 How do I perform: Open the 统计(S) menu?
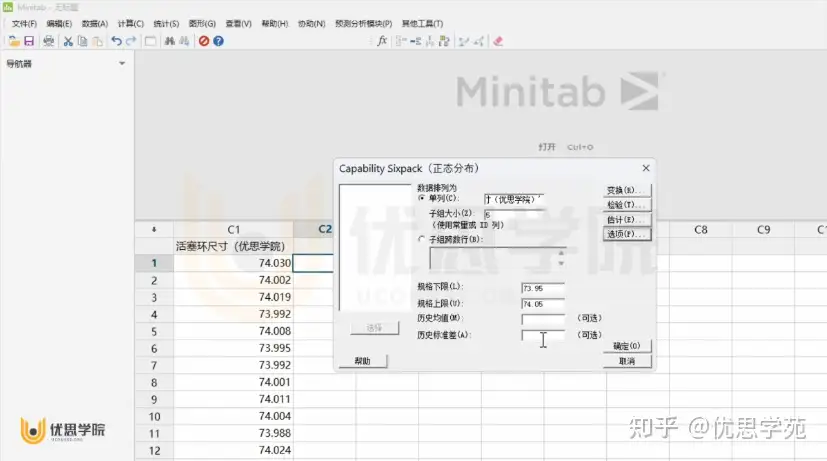(166, 24)
